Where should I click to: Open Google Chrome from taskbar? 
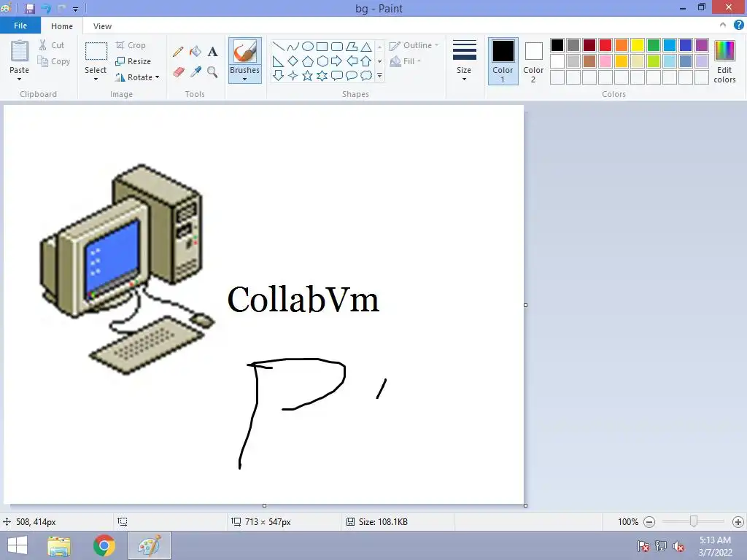[x=104, y=545]
